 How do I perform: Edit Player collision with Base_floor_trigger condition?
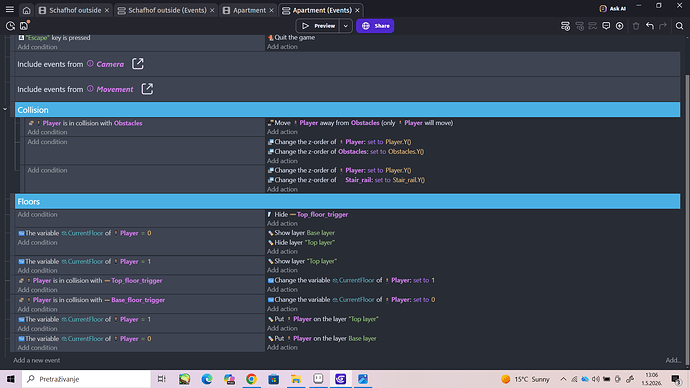pyautogui.click(x=92, y=300)
